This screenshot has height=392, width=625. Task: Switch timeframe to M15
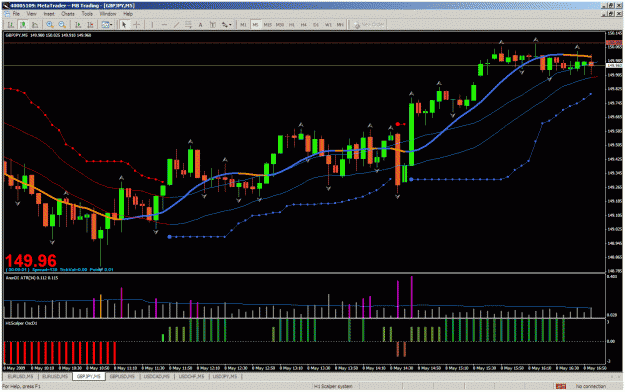point(267,25)
